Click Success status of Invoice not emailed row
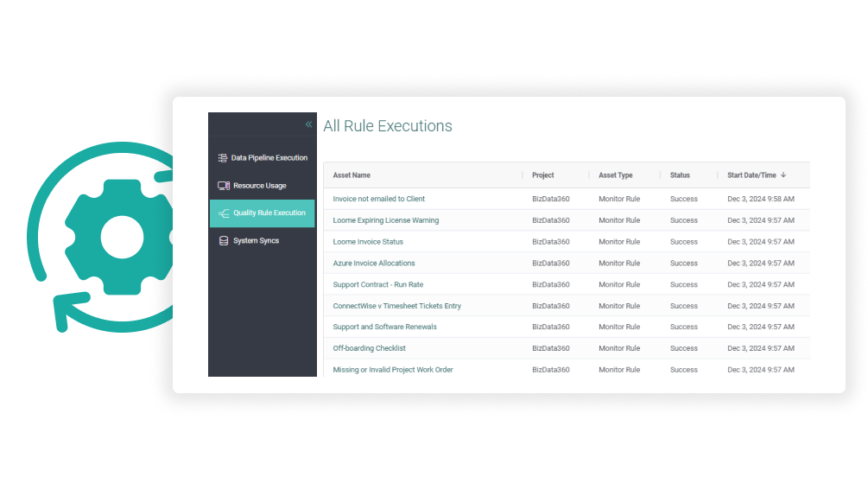Viewport: 868px width, 483px height. (684, 199)
